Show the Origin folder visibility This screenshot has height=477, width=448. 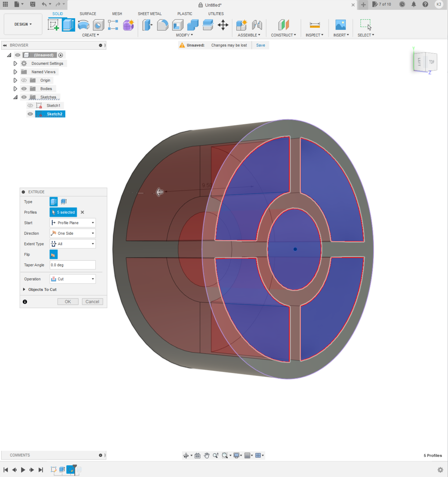(x=24, y=80)
